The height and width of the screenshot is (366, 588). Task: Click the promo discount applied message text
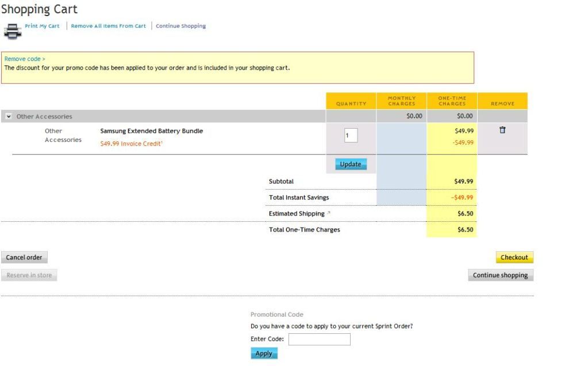147,68
